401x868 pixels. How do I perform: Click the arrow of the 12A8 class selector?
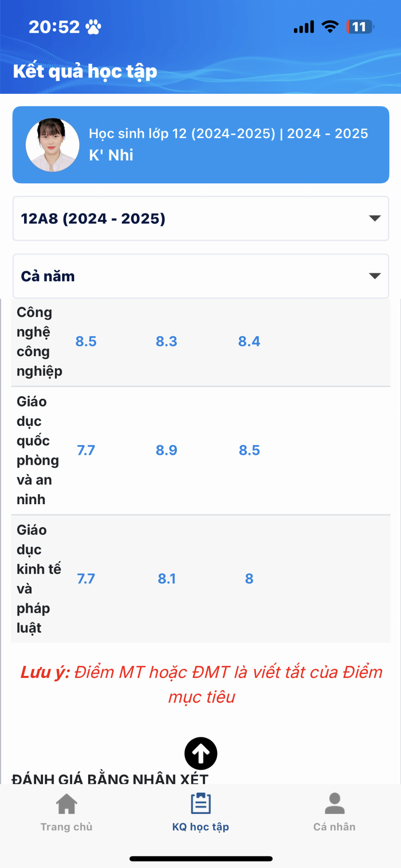point(375,218)
